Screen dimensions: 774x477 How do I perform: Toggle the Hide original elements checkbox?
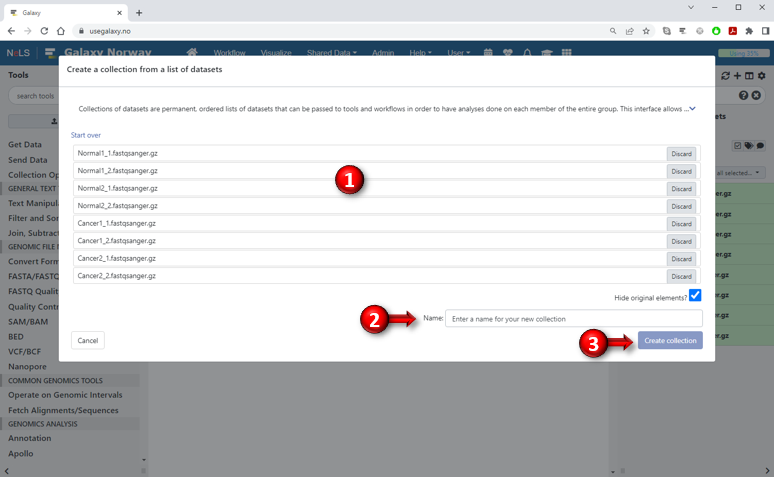[695, 295]
